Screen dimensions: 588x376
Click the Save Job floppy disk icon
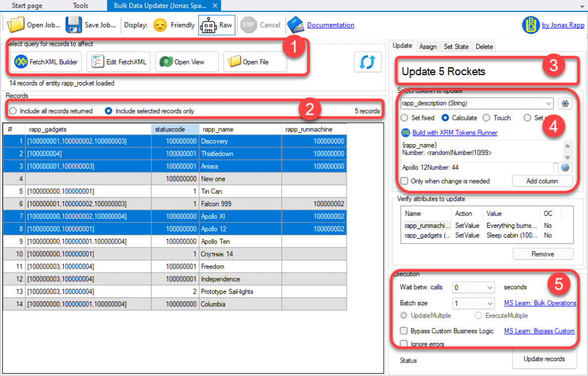point(73,25)
